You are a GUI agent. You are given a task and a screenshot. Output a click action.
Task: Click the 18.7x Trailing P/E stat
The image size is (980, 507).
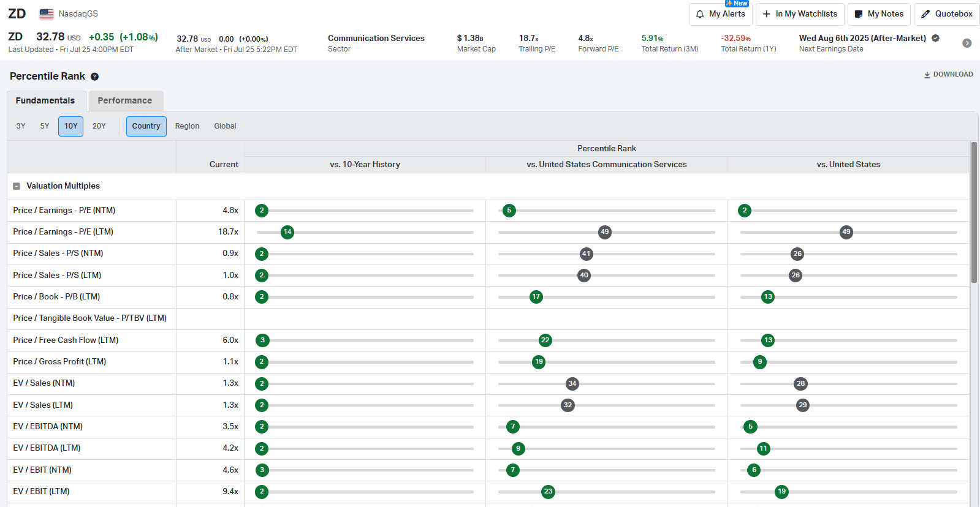528,38
